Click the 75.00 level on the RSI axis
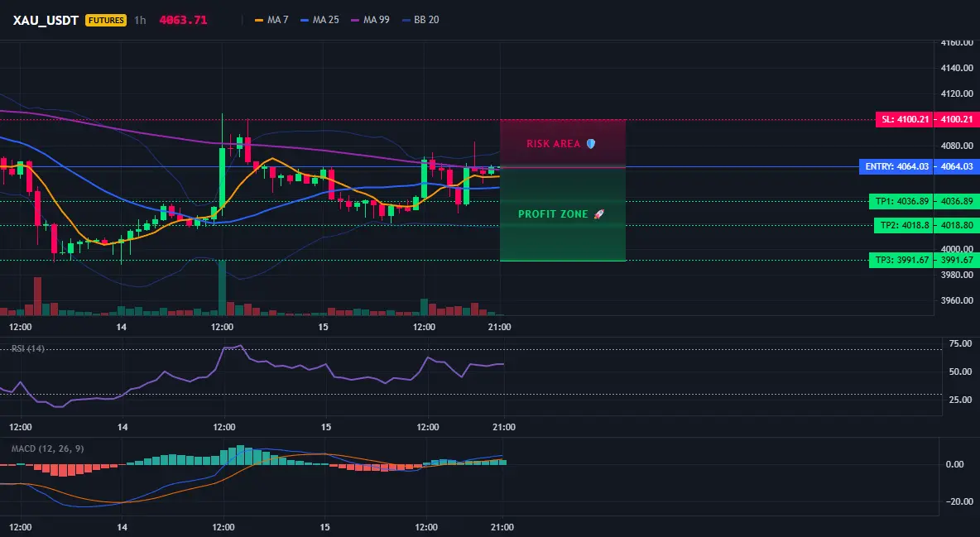 click(x=960, y=344)
